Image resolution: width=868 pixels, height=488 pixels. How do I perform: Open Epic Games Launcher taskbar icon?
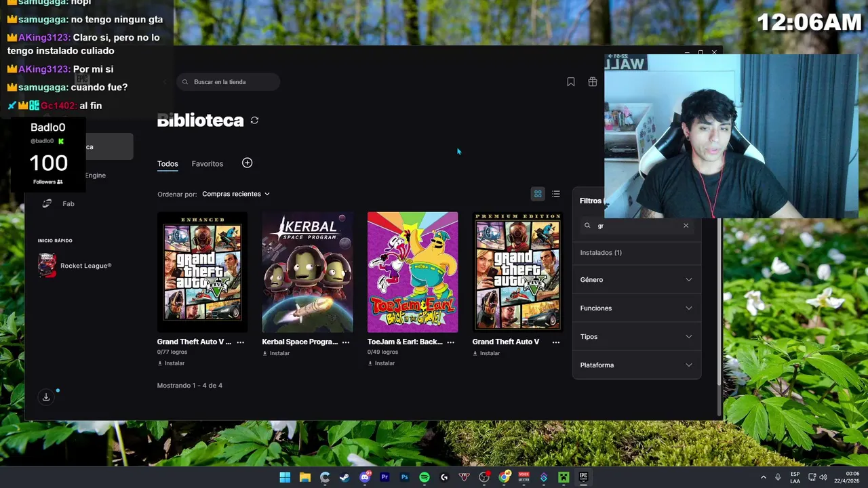click(583, 477)
